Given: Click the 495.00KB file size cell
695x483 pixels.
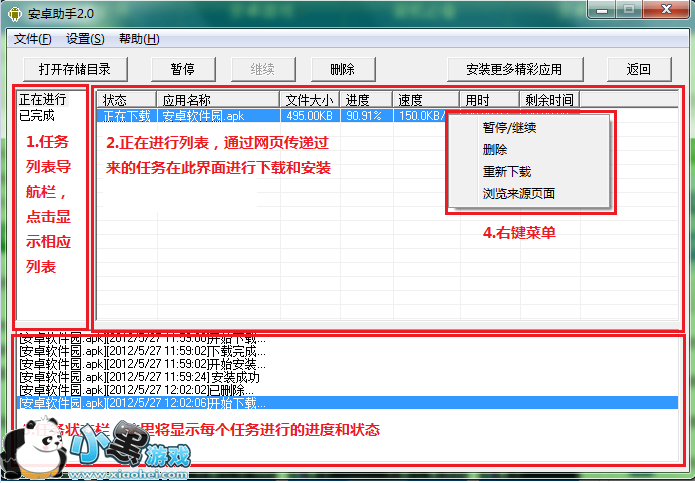Looking at the screenshot, I should click(x=309, y=116).
